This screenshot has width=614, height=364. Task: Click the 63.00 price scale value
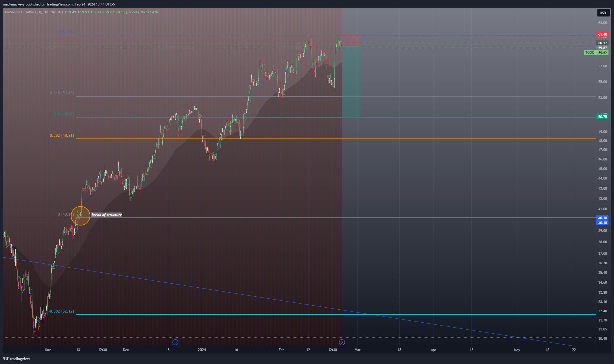[602, 23]
